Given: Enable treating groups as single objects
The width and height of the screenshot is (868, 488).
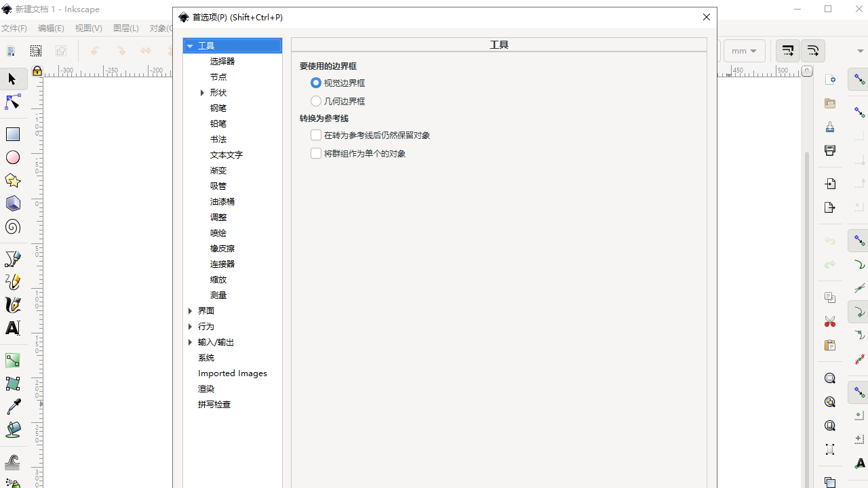Looking at the screenshot, I should [315, 152].
